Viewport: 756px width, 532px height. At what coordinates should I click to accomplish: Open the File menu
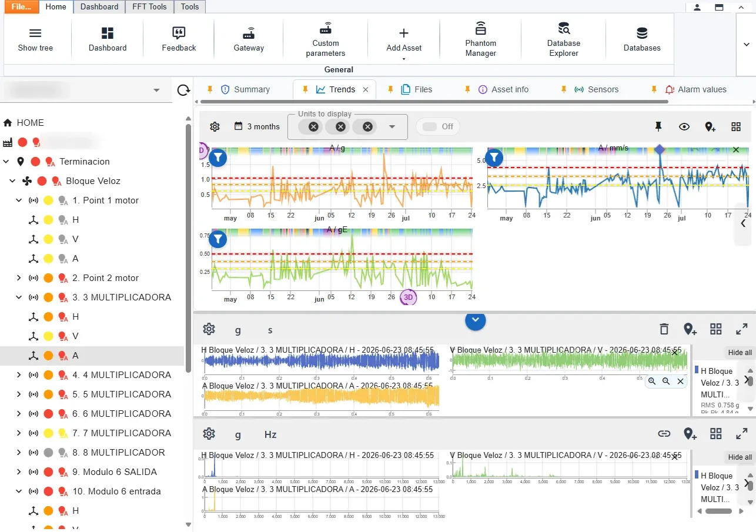[x=21, y=7]
